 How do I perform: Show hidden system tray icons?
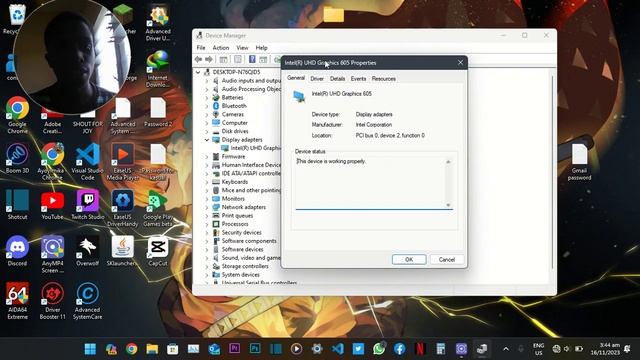pos(506,349)
